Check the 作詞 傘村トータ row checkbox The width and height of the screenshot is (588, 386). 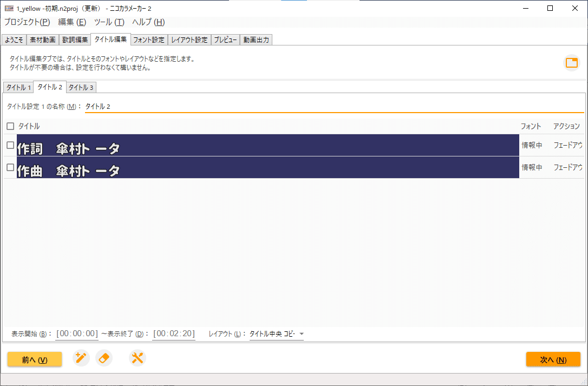pos(9,145)
